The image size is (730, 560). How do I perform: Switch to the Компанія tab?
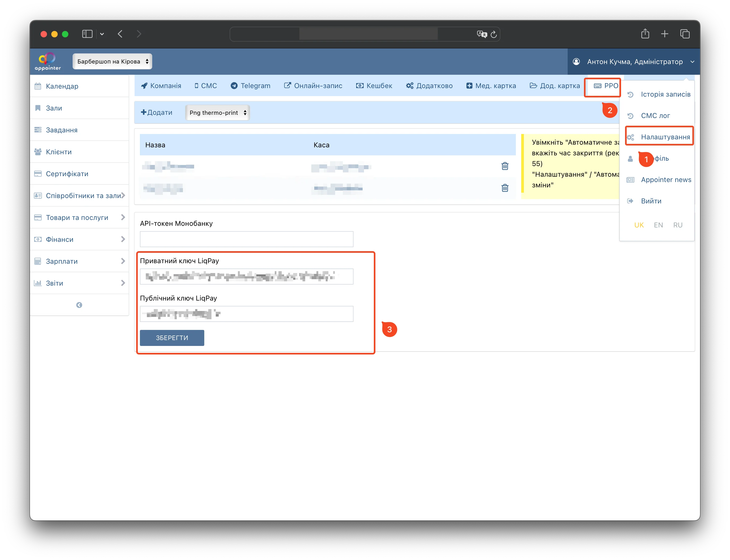tap(161, 86)
